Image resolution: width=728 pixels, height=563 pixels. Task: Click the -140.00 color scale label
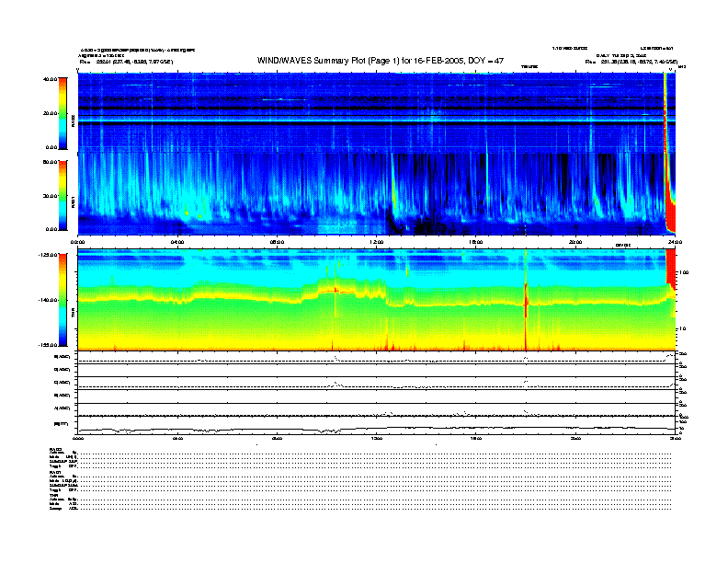(49, 300)
